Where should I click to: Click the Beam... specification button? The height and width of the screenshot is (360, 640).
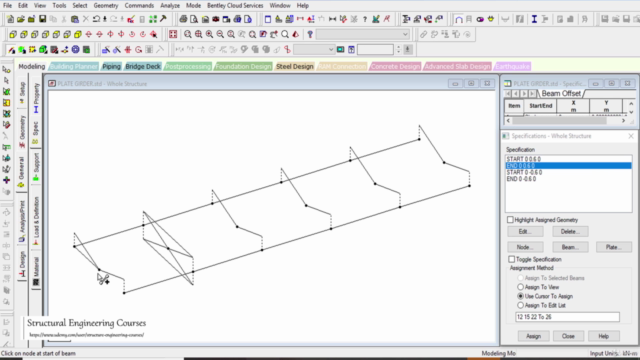[570, 247]
